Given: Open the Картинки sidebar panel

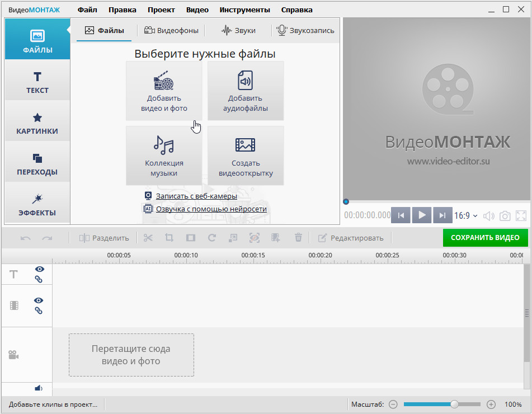Looking at the screenshot, I should click(x=37, y=123).
